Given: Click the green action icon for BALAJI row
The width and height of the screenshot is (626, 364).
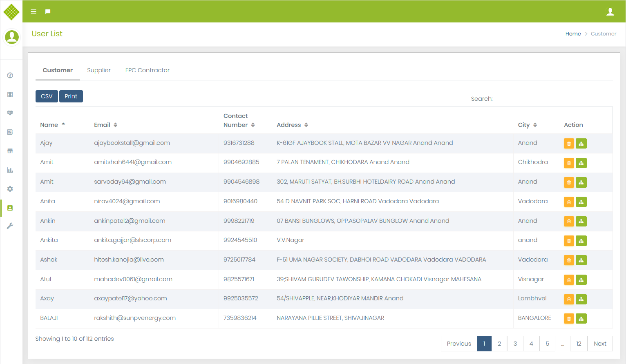Looking at the screenshot, I should (x=581, y=318).
